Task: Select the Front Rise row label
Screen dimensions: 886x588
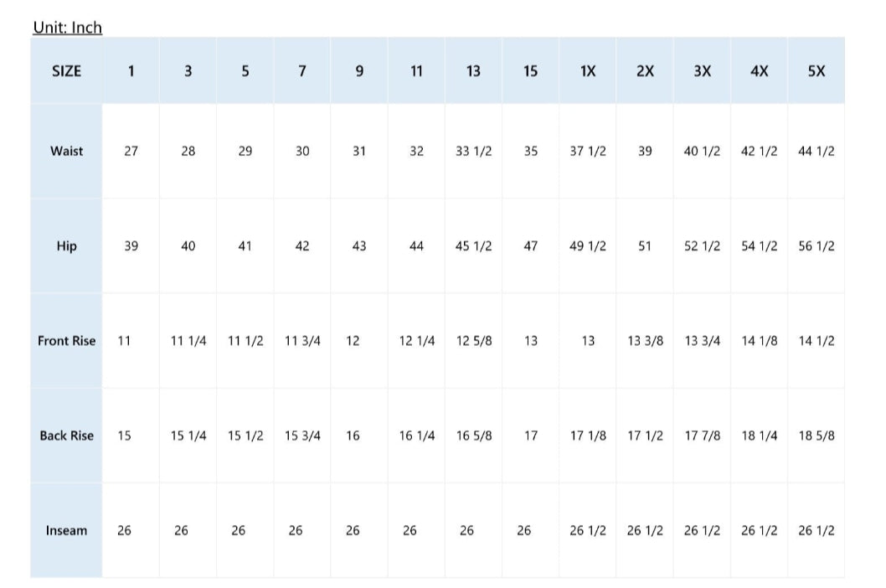Action: (x=67, y=341)
